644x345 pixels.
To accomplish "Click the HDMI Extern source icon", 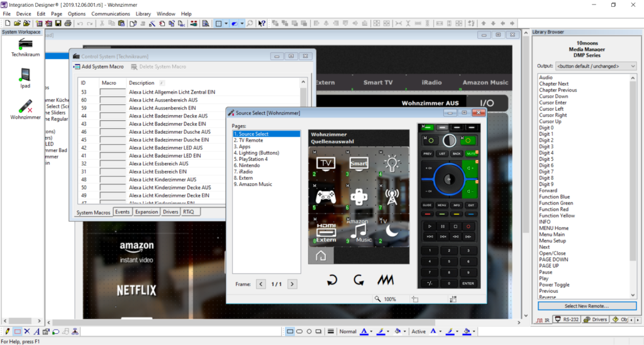I will [326, 233].
